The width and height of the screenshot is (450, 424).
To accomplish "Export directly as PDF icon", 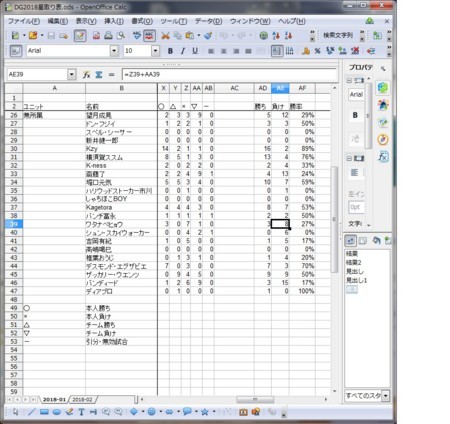I will coord(96,35).
